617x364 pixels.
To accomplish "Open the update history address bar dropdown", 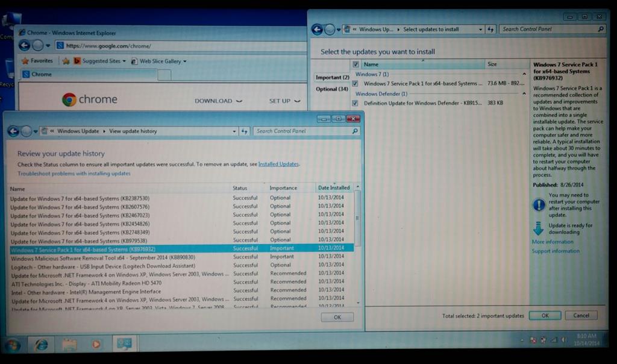I will tap(234, 131).
